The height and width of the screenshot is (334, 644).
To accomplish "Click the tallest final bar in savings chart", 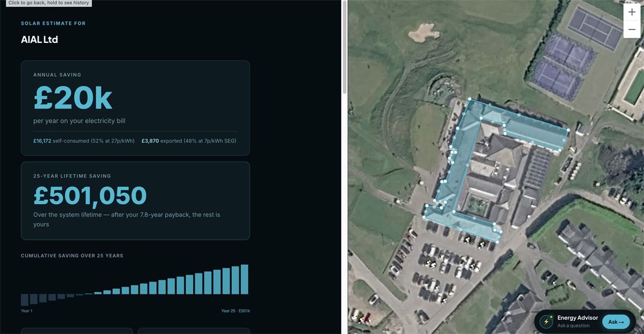I will [244, 279].
